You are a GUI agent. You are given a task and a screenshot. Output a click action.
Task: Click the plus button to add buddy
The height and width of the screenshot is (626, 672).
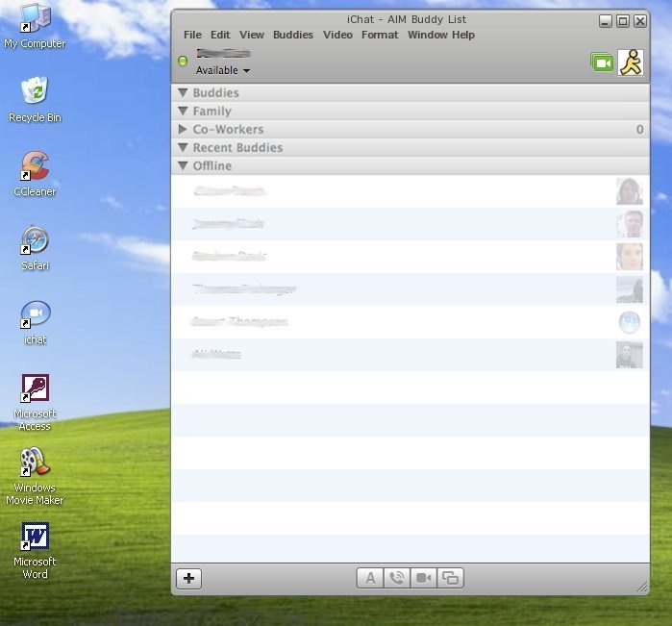point(188,579)
